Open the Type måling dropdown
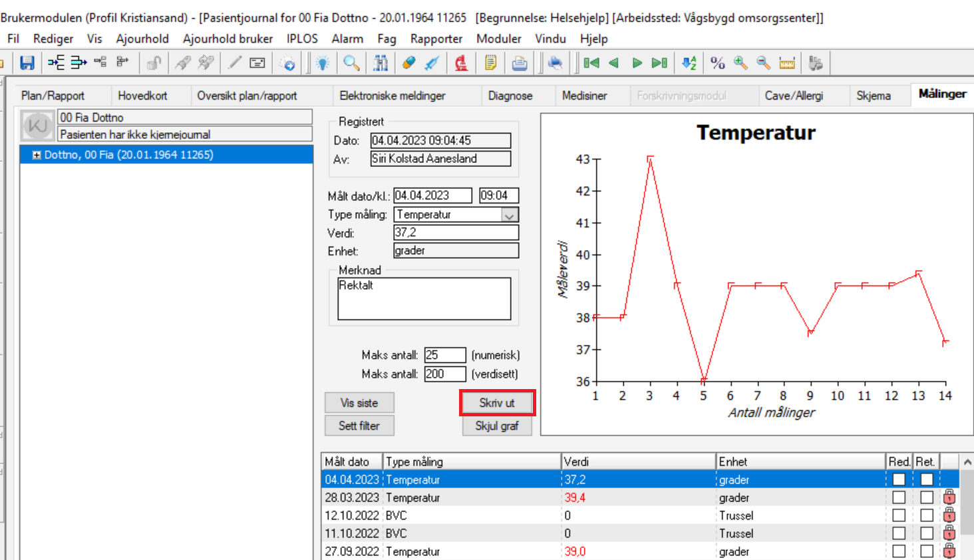The width and height of the screenshot is (974, 560). click(x=510, y=215)
